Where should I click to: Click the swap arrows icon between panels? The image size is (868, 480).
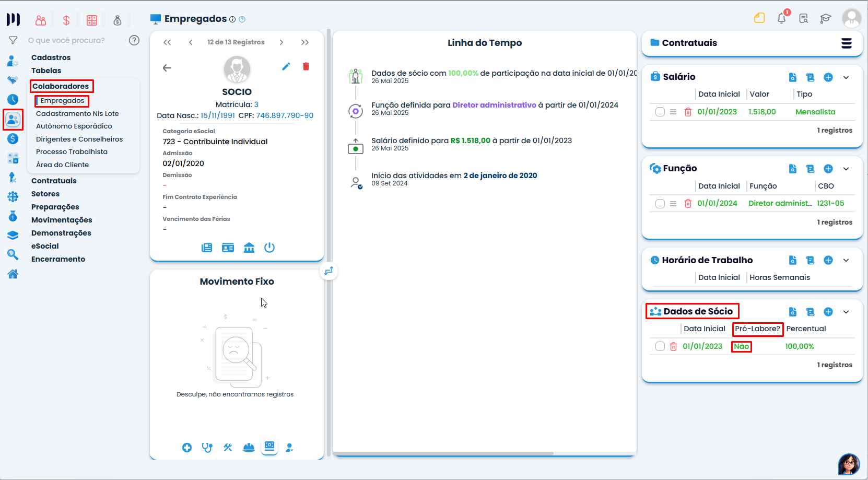(329, 271)
